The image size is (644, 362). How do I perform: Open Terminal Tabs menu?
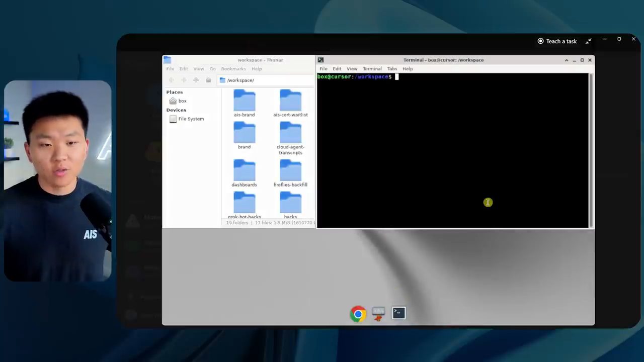coord(392,69)
